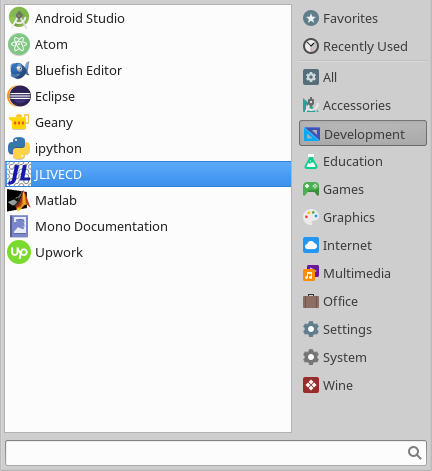432x471 pixels.
Task: Click the All category gear icon
Action: click(x=311, y=77)
